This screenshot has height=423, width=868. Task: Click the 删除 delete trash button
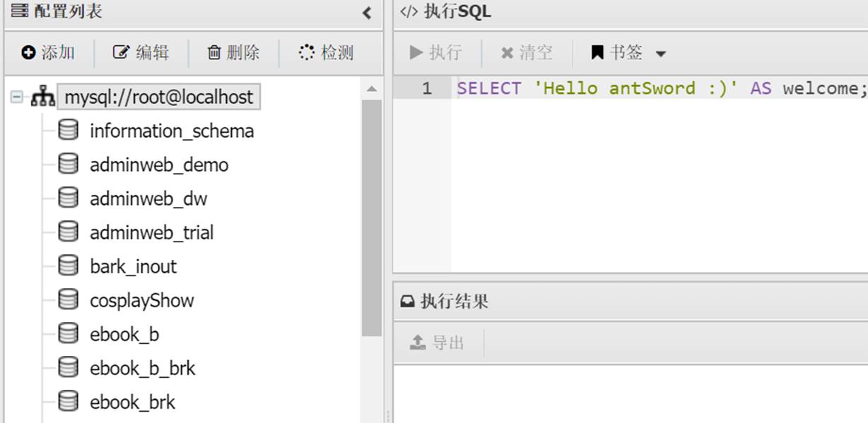pyautogui.click(x=233, y=52)
